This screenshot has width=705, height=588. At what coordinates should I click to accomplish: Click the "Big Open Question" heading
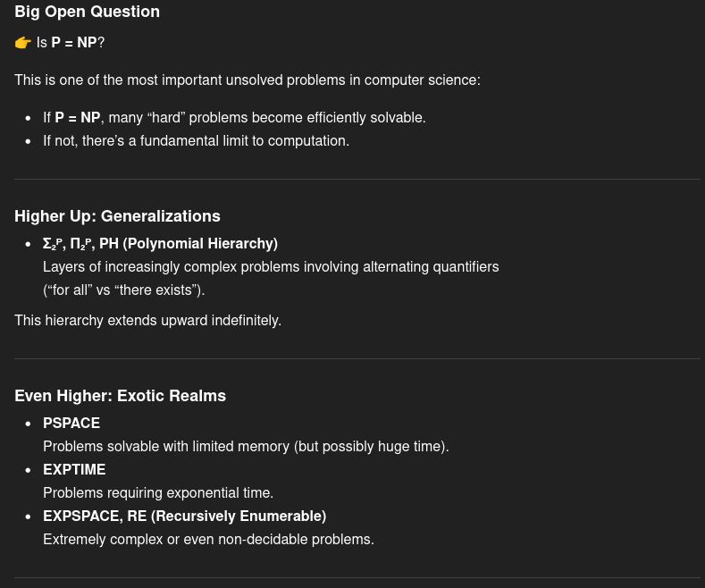[87, 12]
